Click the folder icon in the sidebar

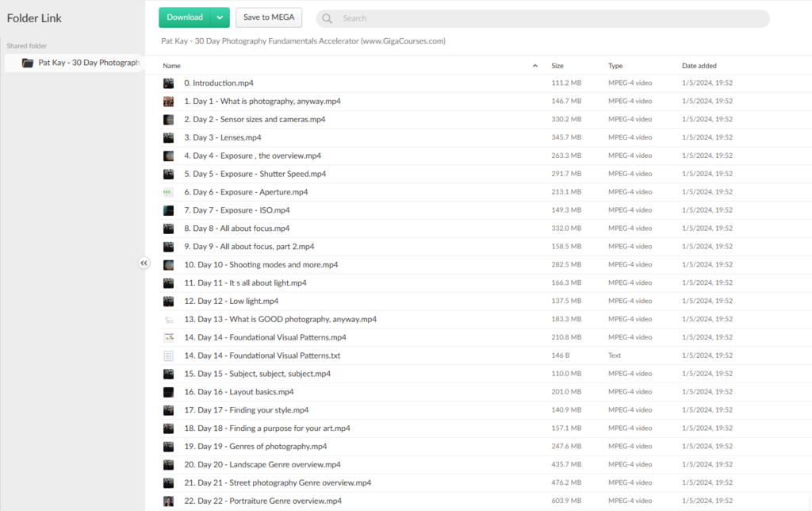pos(28,63)
